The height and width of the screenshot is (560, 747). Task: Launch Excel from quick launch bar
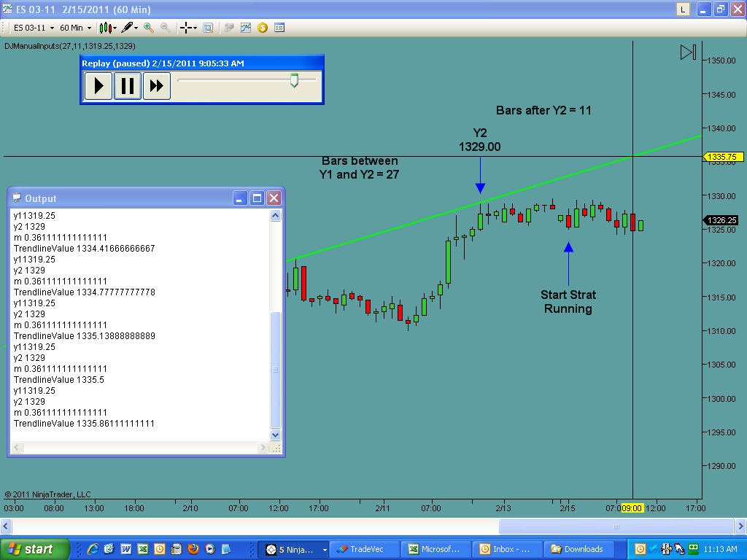142,549
